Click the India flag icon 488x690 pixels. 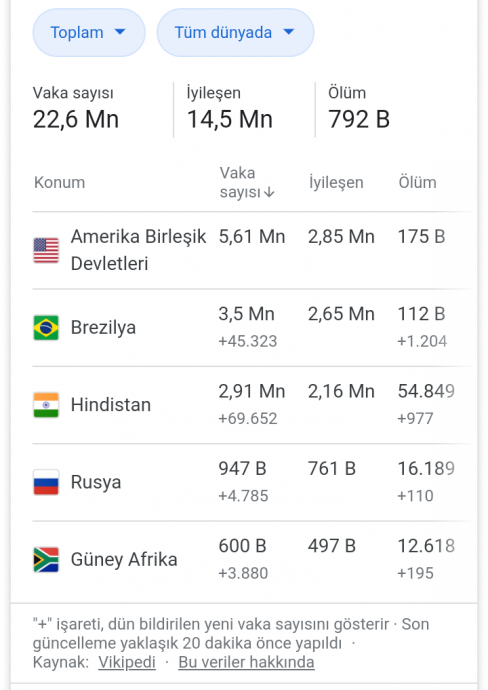[46, 405]
